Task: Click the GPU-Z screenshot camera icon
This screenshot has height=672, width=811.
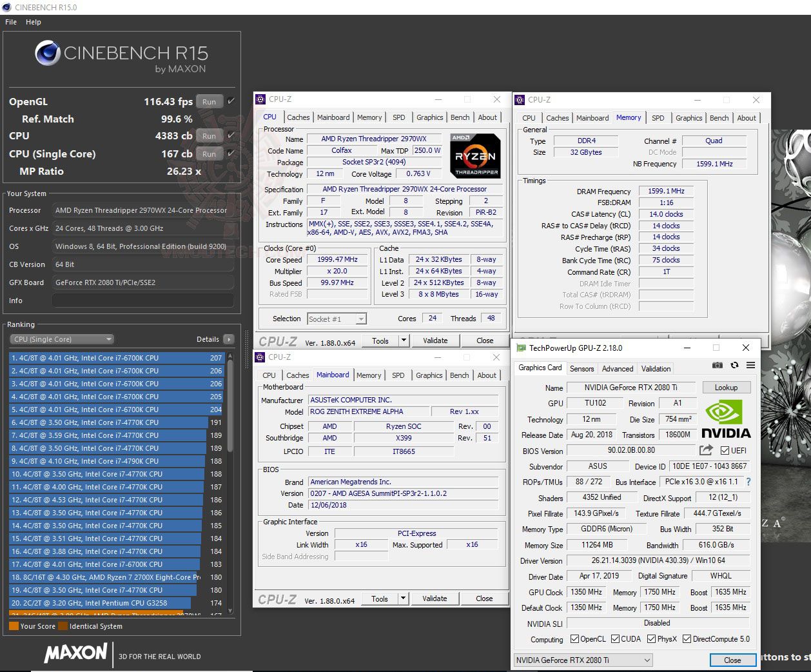Action: (x=718, y=365)
